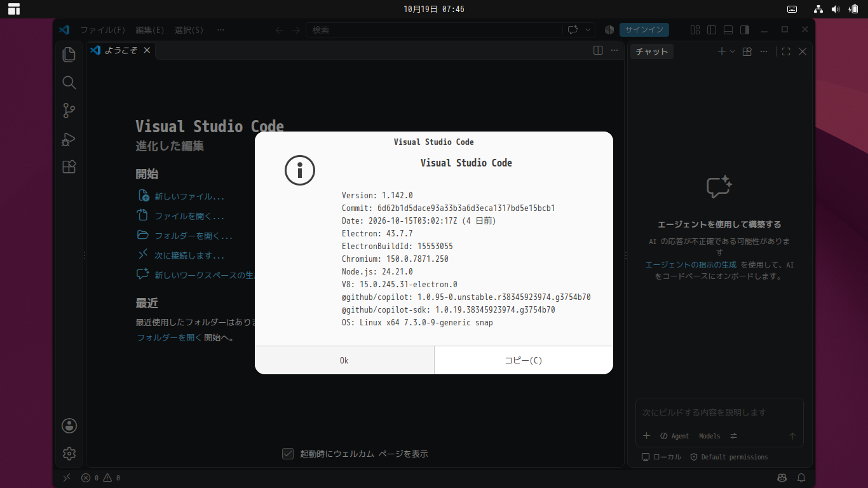868x488 pixels.
Task: Open the Manage gear icon
Action: tap(69, 454)
